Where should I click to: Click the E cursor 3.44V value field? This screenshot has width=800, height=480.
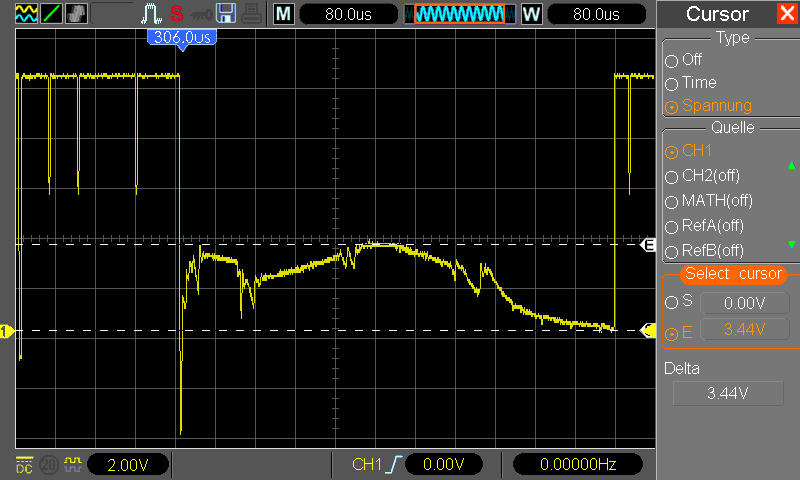pyautogui.click(x=745, y=330)
